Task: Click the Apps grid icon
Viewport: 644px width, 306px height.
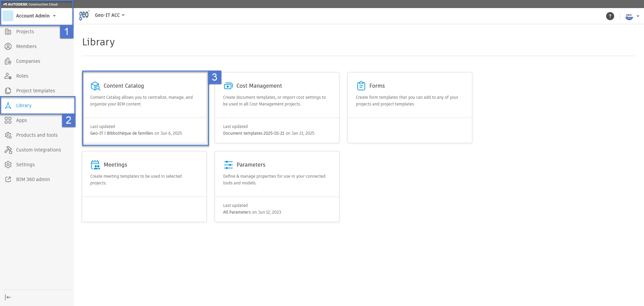Action: 8,120
